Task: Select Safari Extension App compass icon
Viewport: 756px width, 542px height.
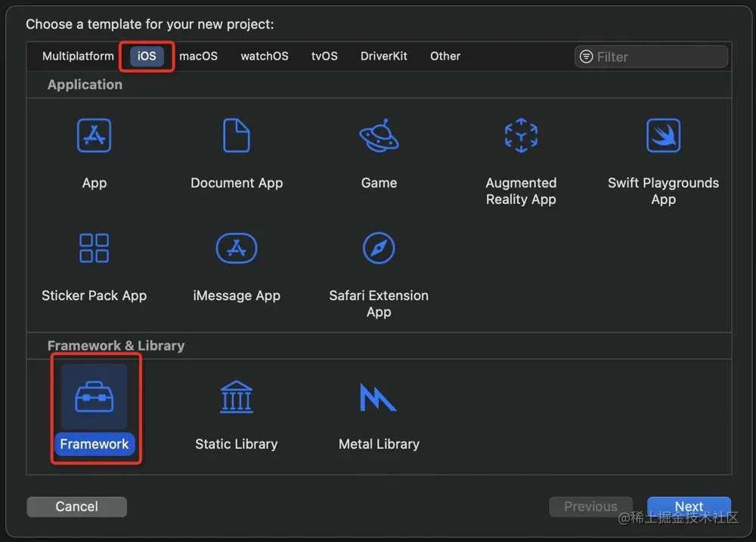Action: [x=379, y=248]
